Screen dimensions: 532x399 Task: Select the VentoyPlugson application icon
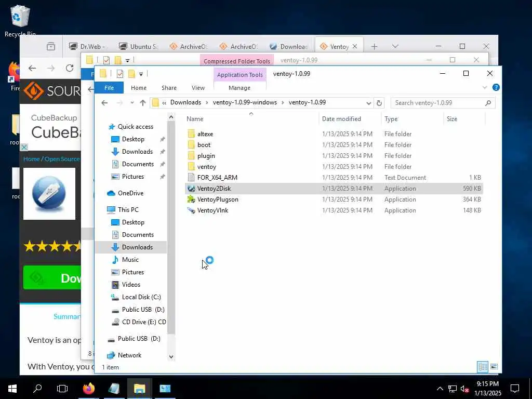pos(191,199)
